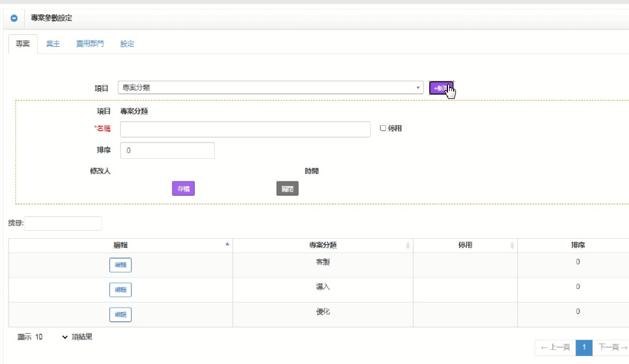Open the 費用部門 tab

pos(90,44)
